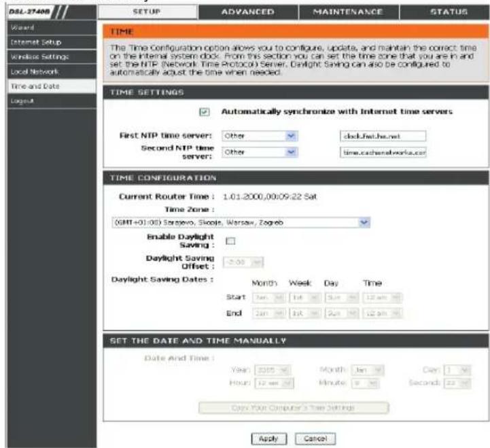Open manual Minute dropdown
490x448 pixels.
366,383
